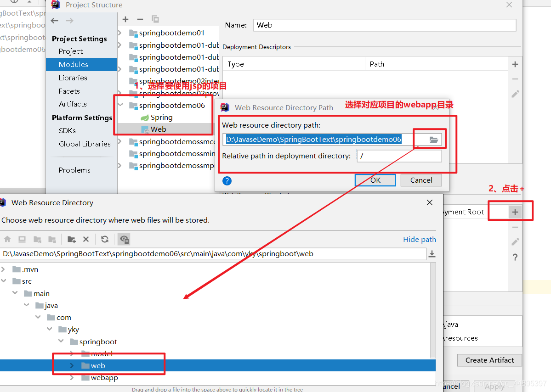Open the Problems section
The width and height of the screenshot is (551, 392).
74,170
